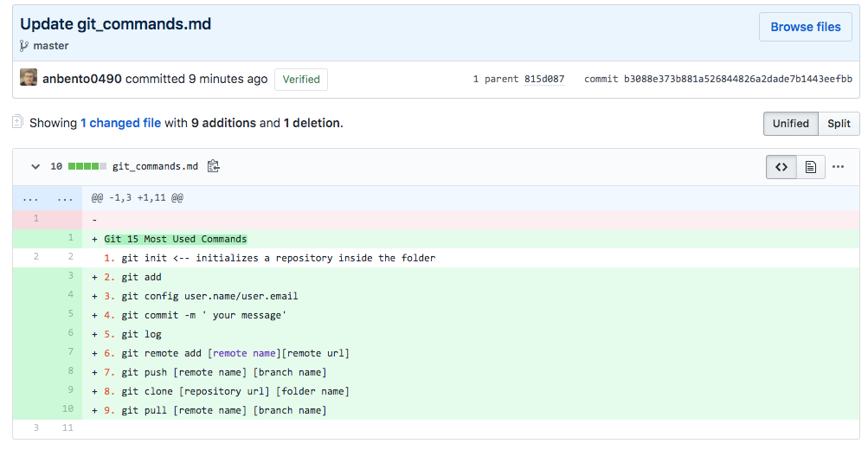Image resolution: width=868 pixels, height=450 pixels.
Task: Click the full commit hash b3088e37…
Action: pyautogui.click(x=738, y=79)
